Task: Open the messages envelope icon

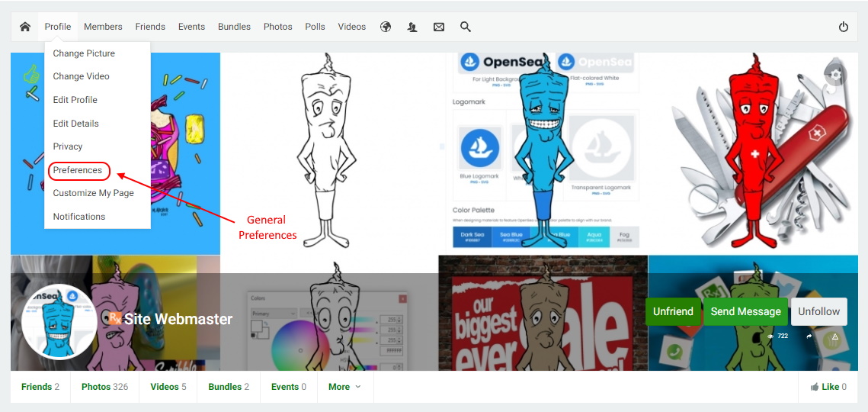Action: [x=439, y=27]
